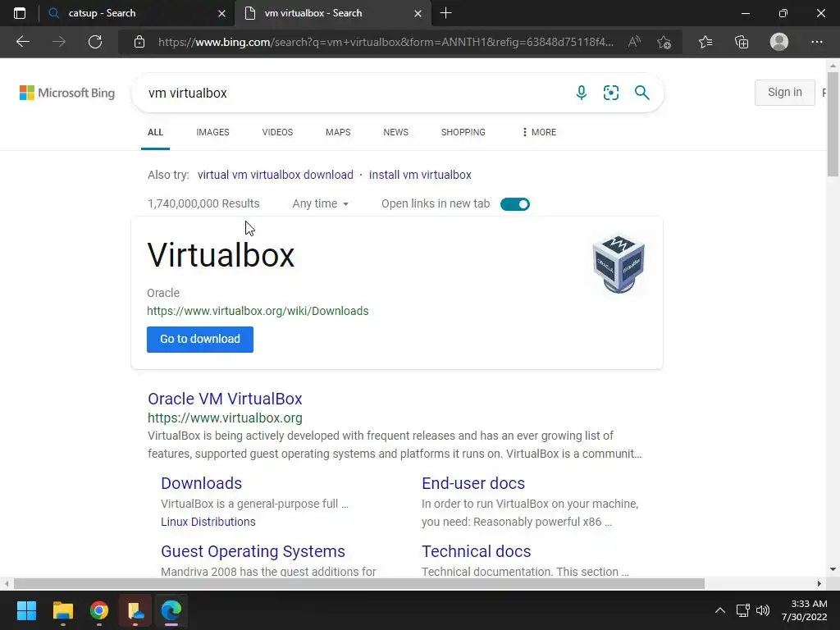Show hidden system tray icons
This screenshot has width=840, height=630.
tap(720, 610)
